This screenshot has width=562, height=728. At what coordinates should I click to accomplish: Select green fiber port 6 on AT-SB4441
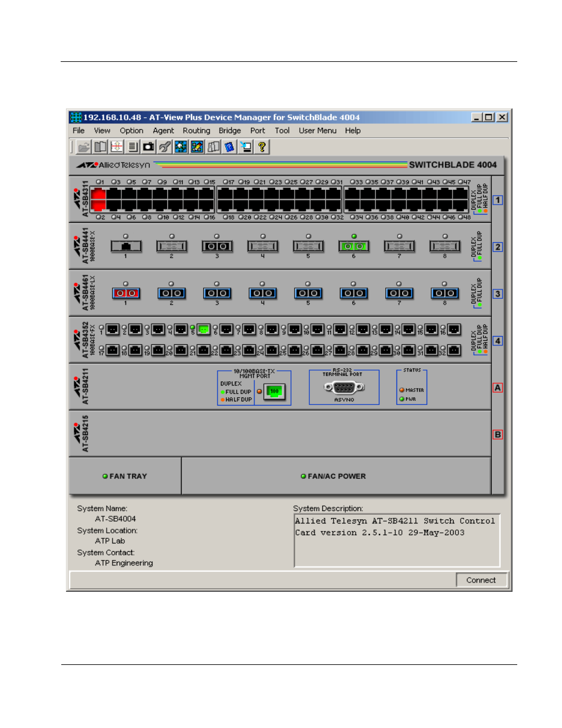pos(353,246)
